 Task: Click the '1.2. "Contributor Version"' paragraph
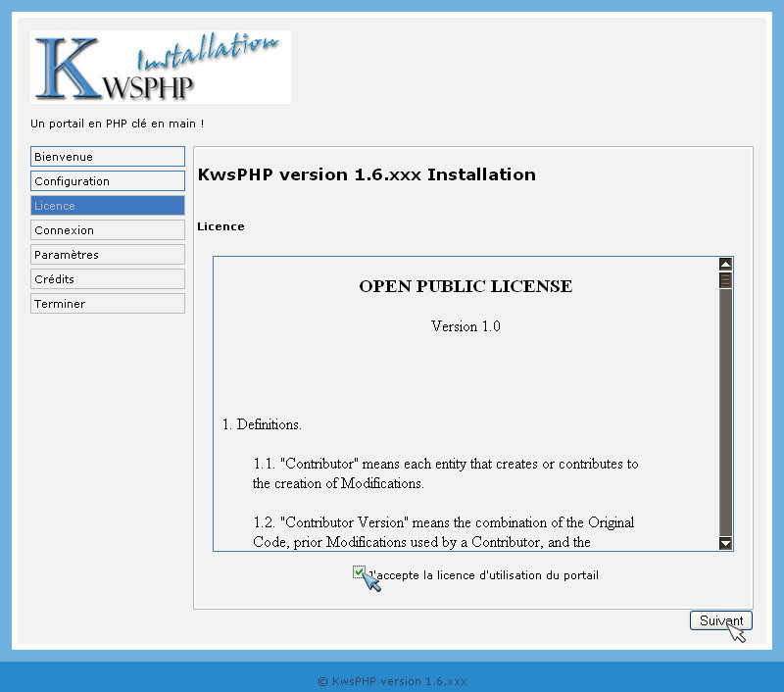[444, 532]
